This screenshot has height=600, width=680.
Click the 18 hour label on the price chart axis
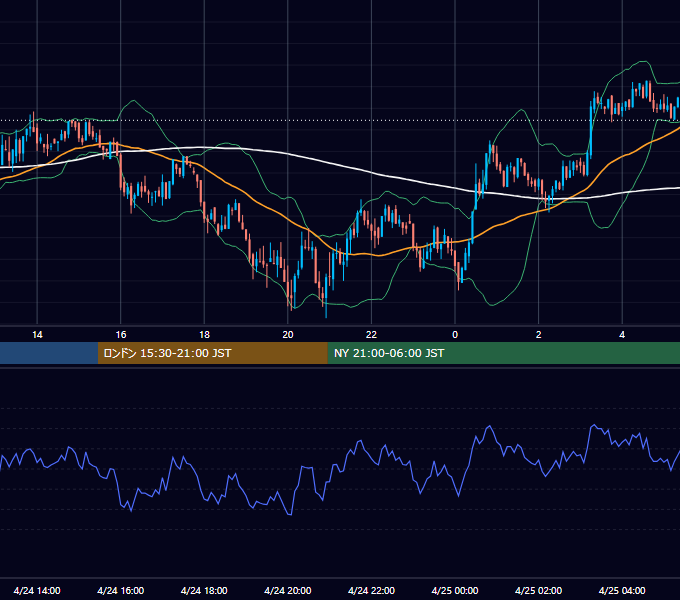click(x=204, y=335)
